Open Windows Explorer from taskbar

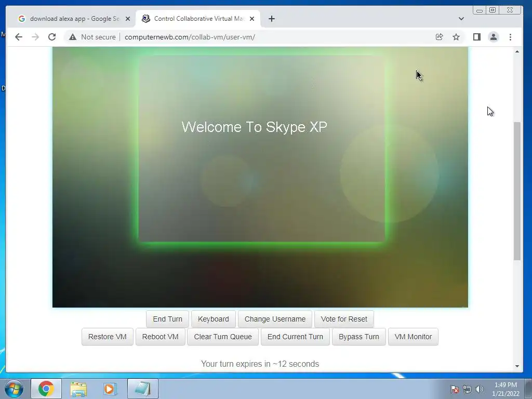tap(78, 389)
